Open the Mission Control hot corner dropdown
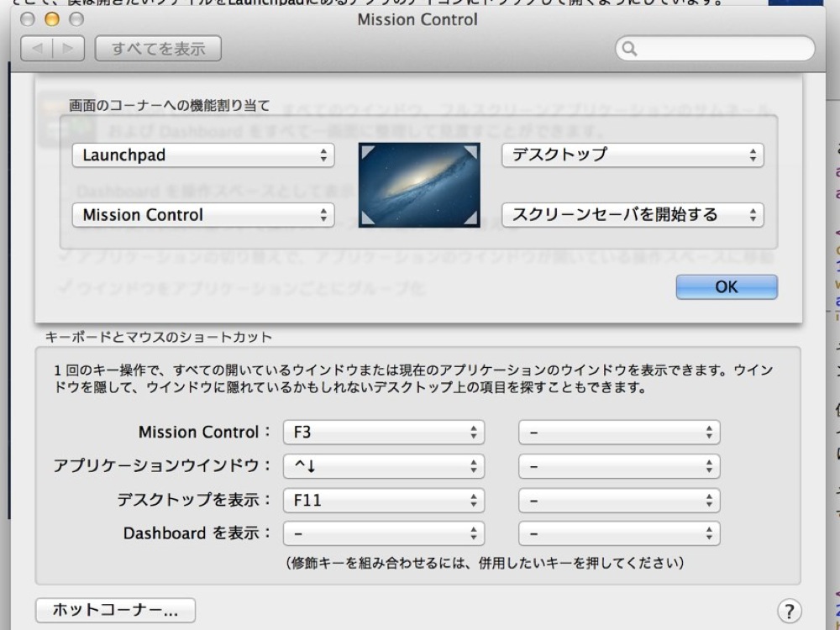Screen dimensions: 840x630 (x=203, y=215)
